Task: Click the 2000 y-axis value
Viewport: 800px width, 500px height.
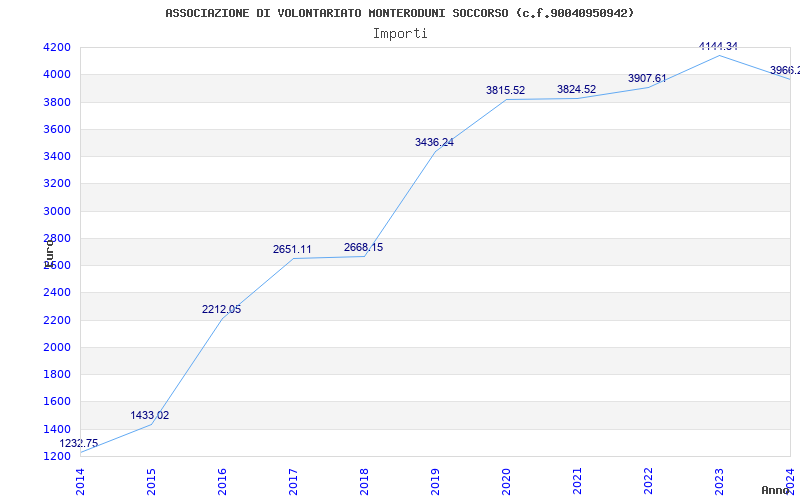Action: 57,347
